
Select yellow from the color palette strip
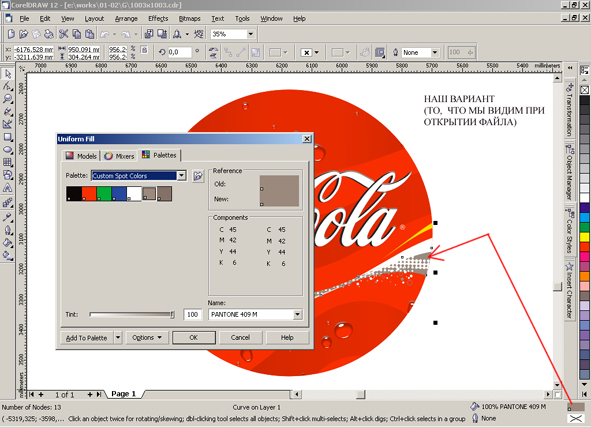pyautogui.click(x=584, y=237)
